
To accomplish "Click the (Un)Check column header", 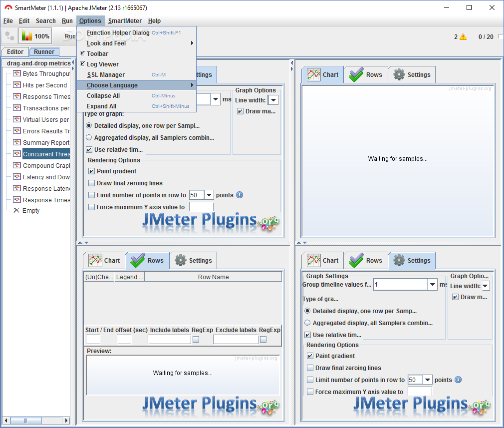I will point(99,277).
